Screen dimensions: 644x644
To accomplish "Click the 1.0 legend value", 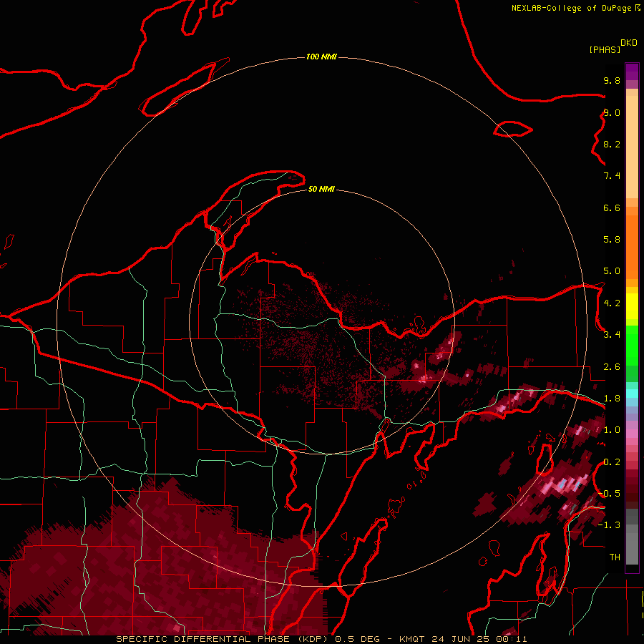I will click(x=612, y=430).
